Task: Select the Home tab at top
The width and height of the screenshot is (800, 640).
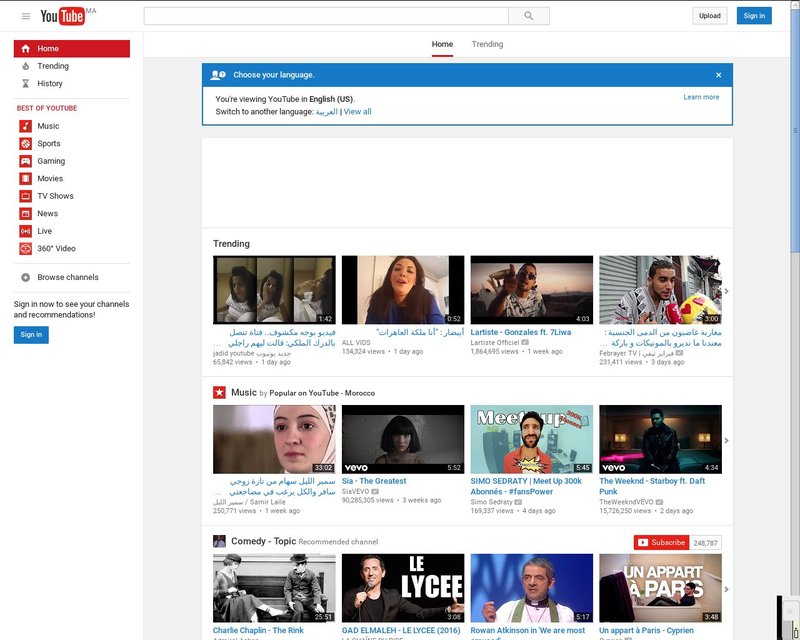Action: [442, 44]
